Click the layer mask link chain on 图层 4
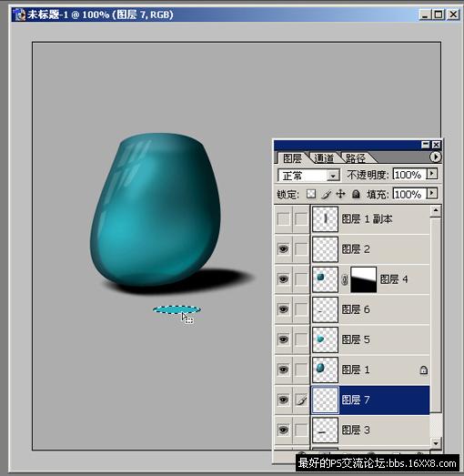Image resolution: width=464 pixels, height=476 pixels. 345,279
